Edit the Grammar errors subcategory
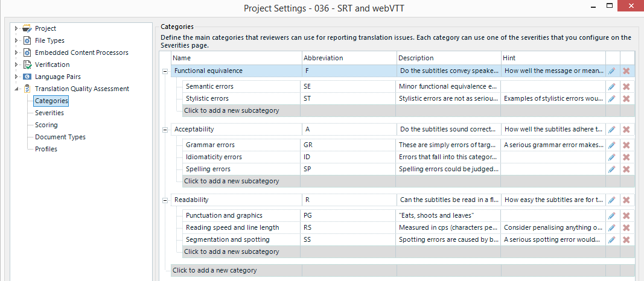This screenshot has width=644, height=281. (612, 145)
